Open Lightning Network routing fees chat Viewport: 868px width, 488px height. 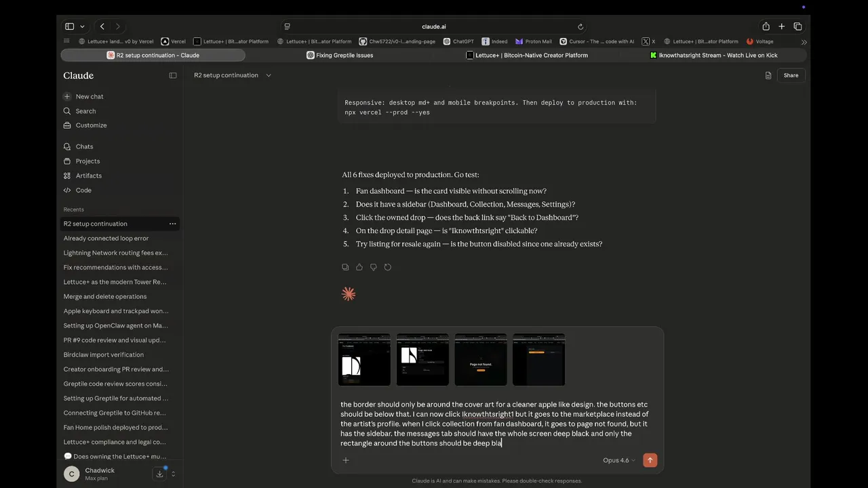[115, 253]
